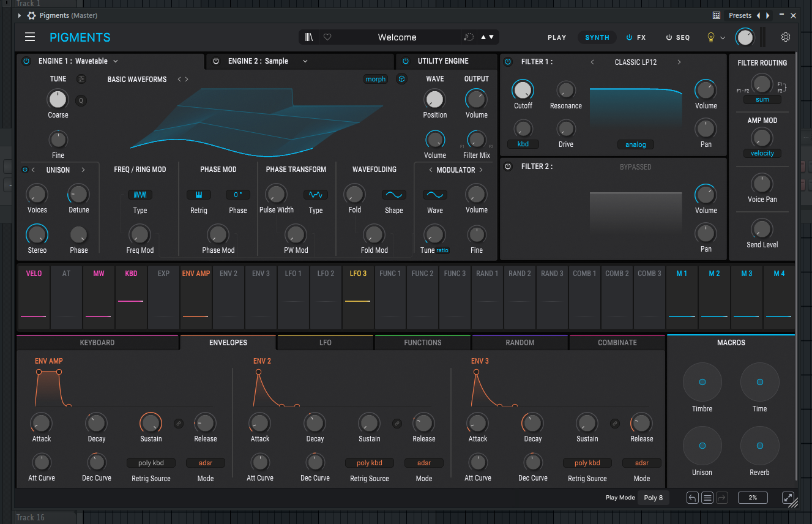The height and width of the screenshot is (524, 812).
Task: Favorite the Welcome preset with heart icon
Action: click(327, 37)
